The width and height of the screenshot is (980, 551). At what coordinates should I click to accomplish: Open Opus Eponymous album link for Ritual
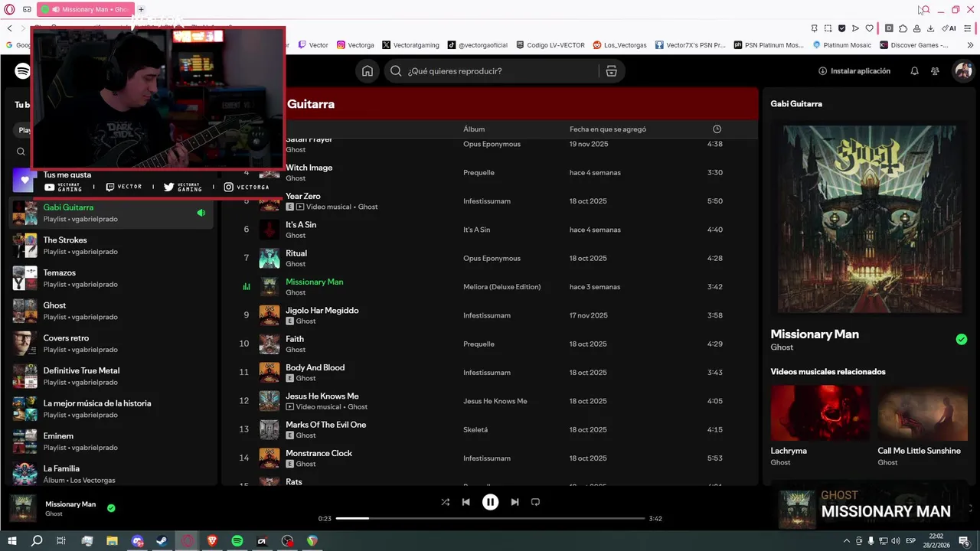click(x=492, y=259)
